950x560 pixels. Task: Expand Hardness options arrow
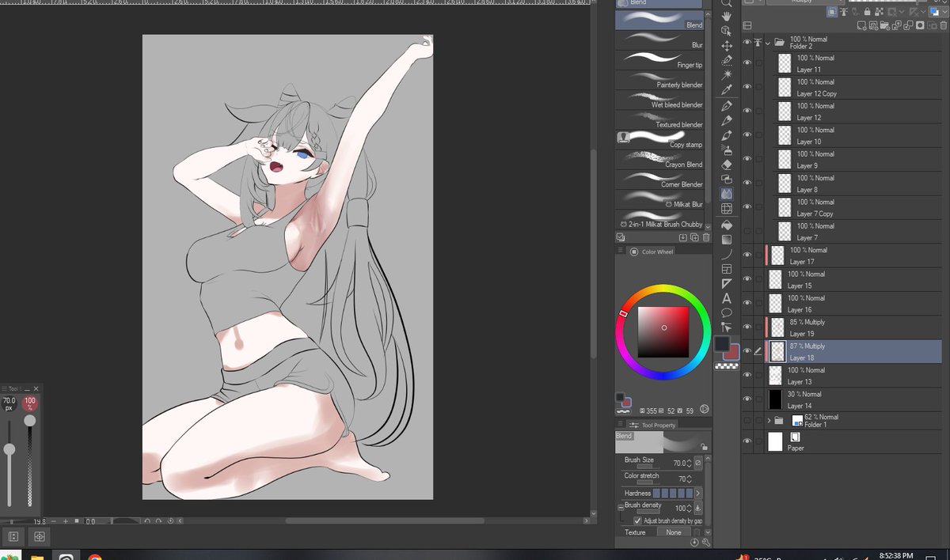point(698,493)
